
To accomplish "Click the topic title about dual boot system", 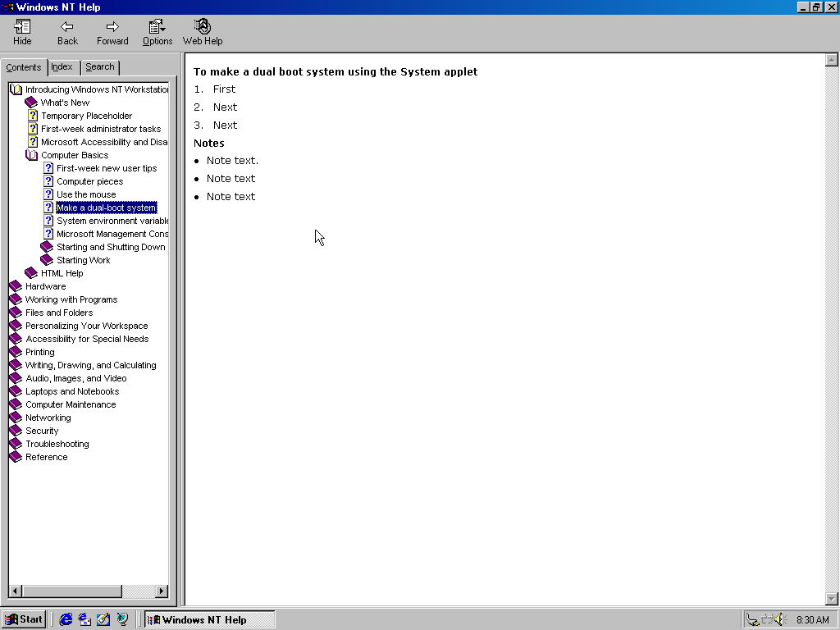I will (336, 72).
